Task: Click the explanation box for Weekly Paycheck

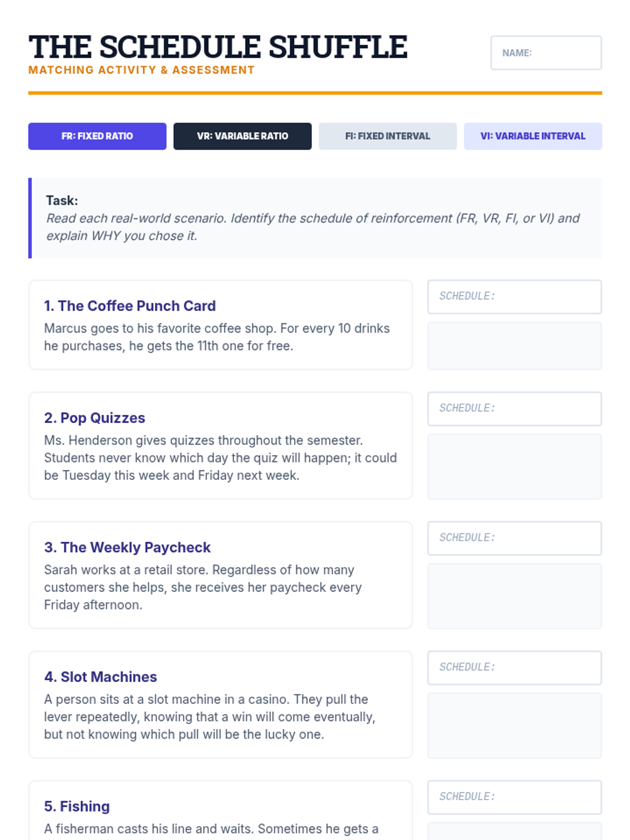Action: 514,596
